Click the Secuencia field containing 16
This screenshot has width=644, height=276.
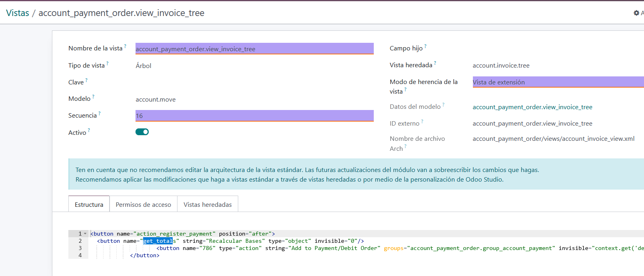(x=254, y=116)
